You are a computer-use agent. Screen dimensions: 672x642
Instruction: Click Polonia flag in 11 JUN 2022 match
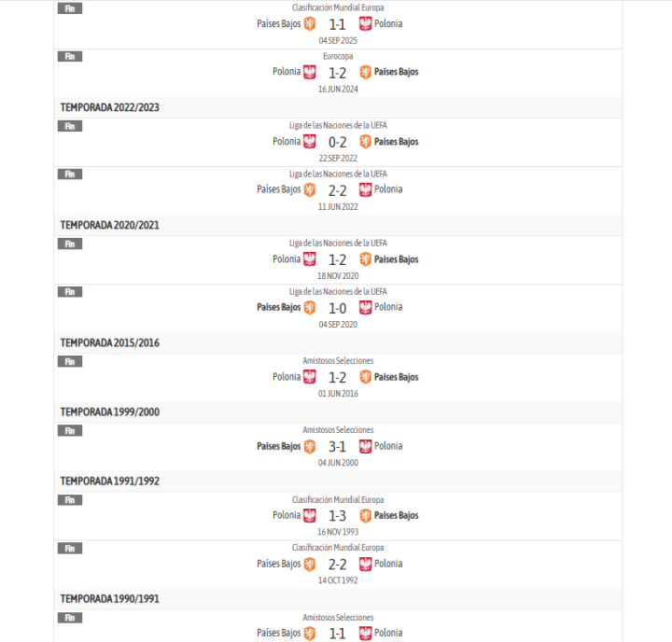pyautogui.click(x=365, y=189)
